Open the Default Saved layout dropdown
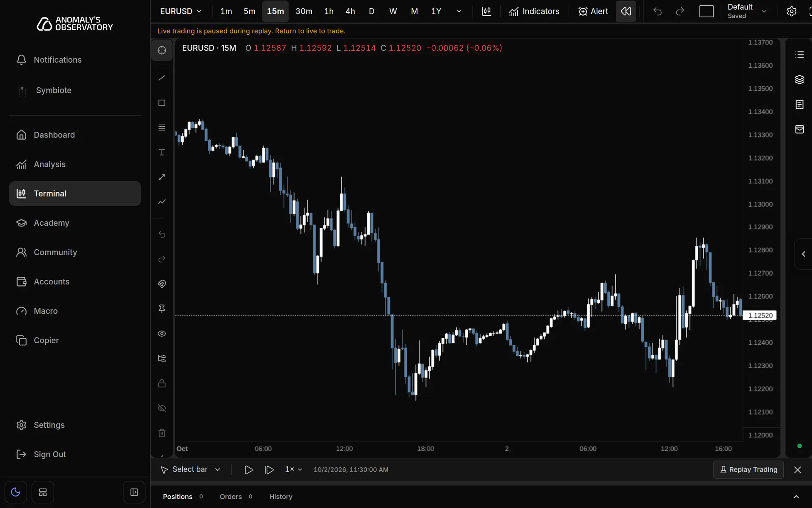812x508 pixels. [747, 11]
